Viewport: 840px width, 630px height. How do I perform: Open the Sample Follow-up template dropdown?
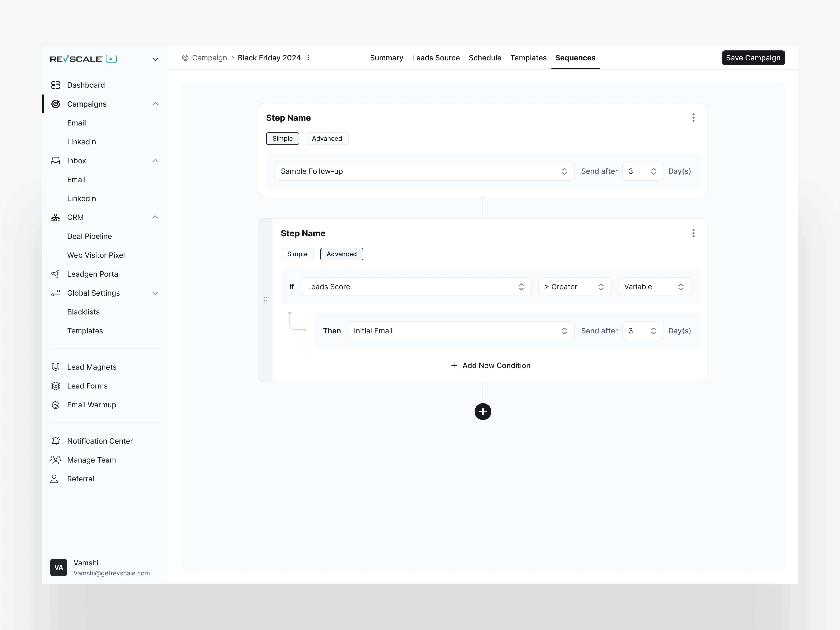[x=425, y=171]
